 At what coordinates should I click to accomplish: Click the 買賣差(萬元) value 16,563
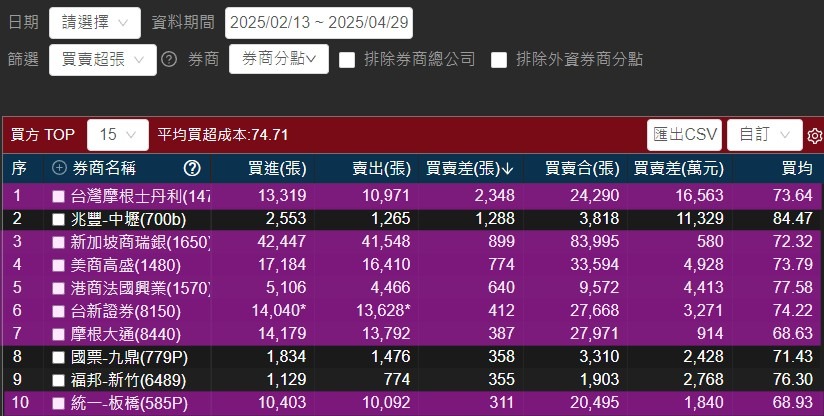pyautogui.click(x=699, y=196)
